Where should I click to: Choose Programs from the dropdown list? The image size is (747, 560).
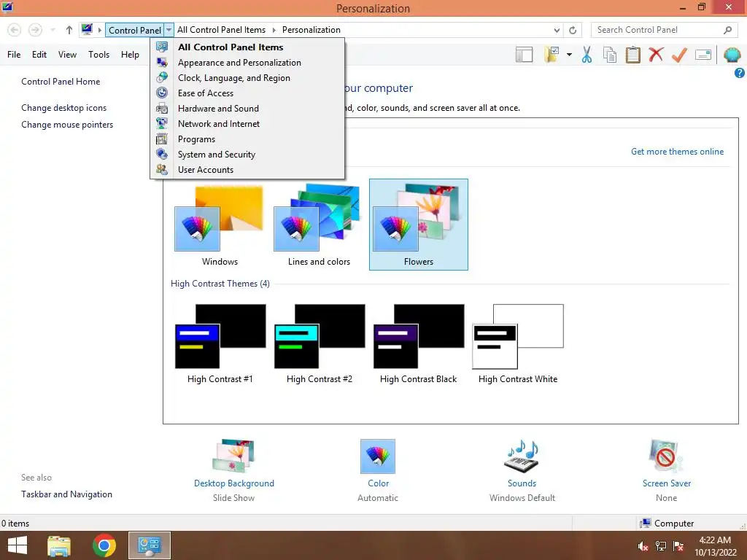pos(247,139)
